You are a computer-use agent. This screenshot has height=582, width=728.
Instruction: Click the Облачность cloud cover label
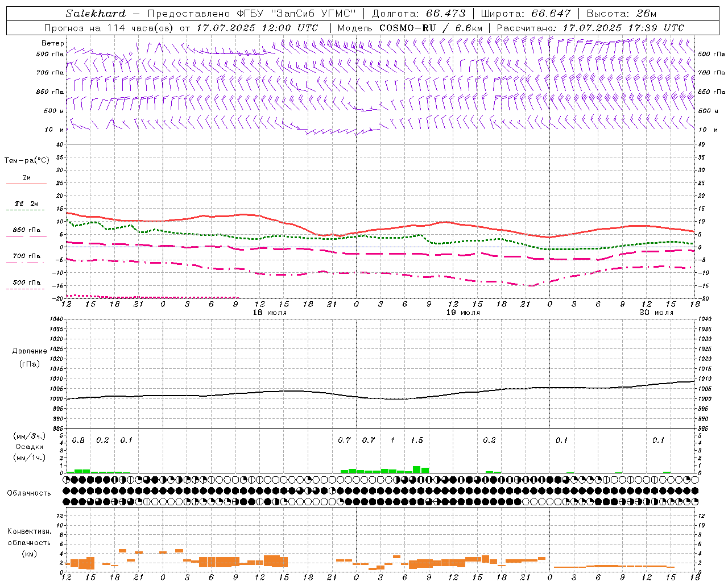(29, 493)
